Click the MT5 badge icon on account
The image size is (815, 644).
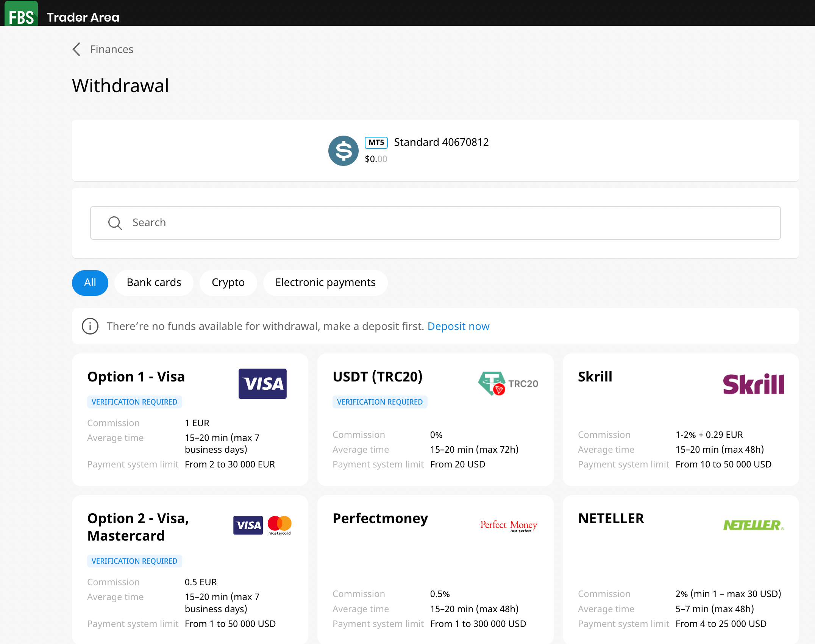coord(376,142)
